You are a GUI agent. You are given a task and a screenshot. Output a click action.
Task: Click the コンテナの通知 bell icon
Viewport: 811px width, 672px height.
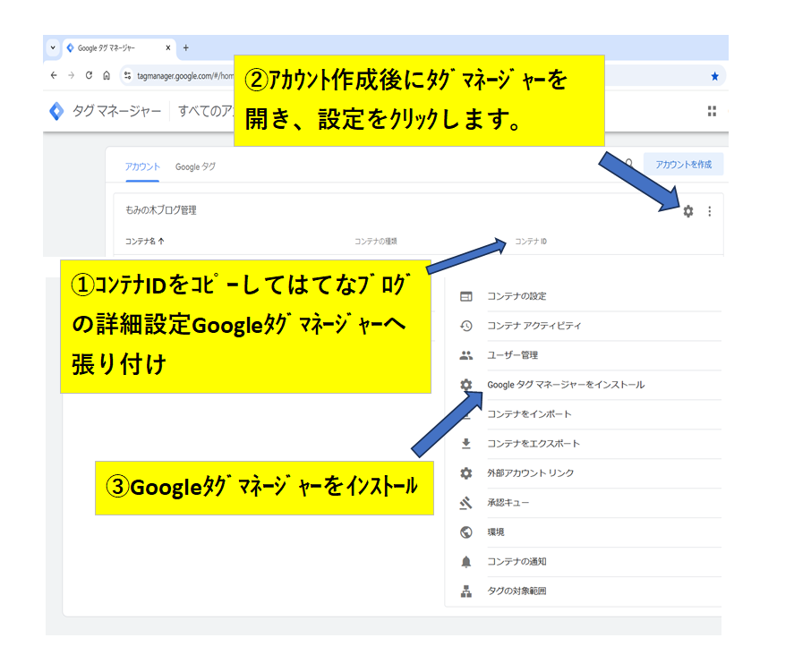coord(466,562)
